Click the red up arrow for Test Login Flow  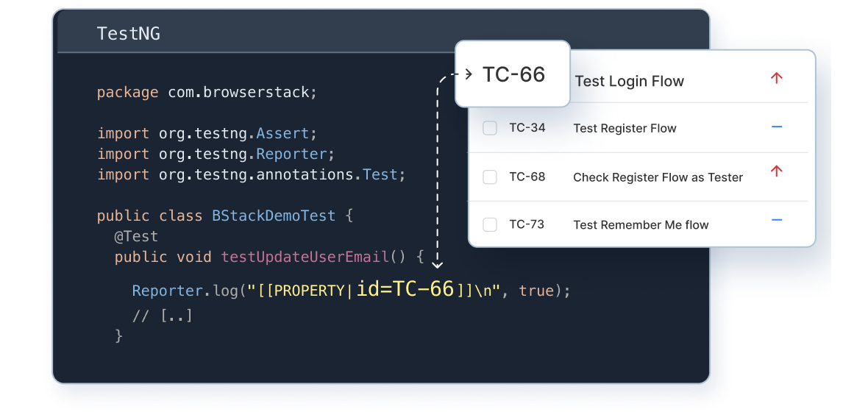coord(777,79)
